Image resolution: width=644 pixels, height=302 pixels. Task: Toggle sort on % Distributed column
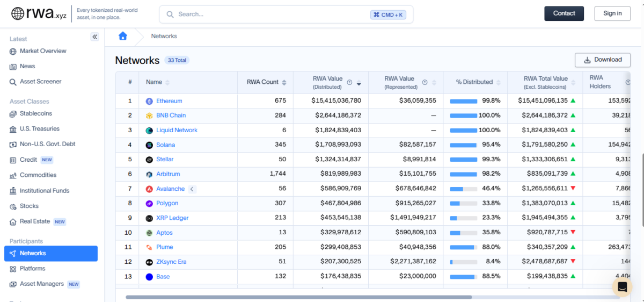[497, 82]
